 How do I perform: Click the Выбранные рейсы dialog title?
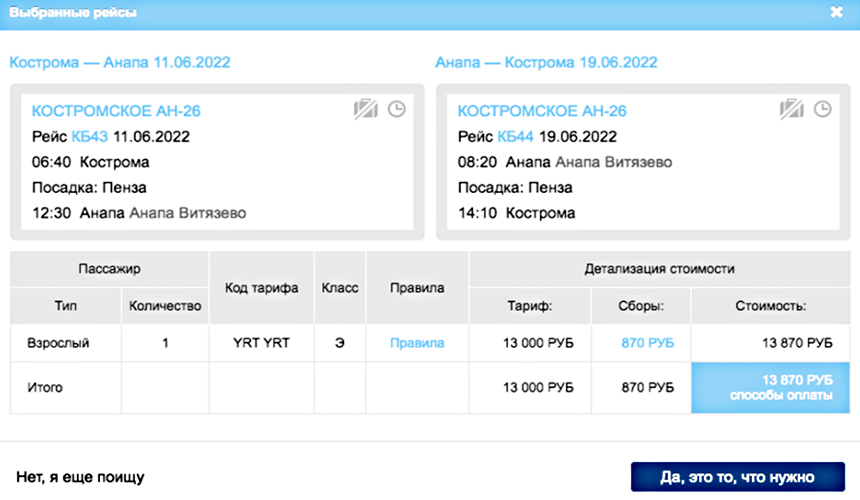tap(73, 13)
